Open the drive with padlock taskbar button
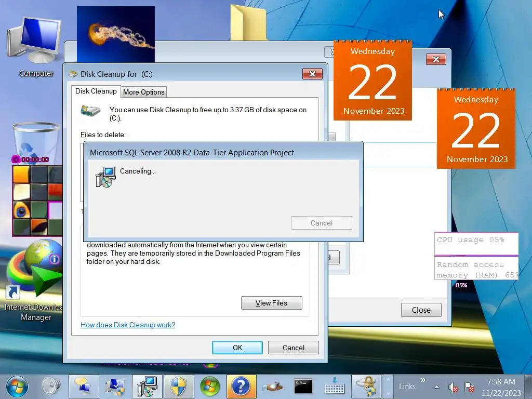This screenshot has width=532, height=399. (366, 387)
